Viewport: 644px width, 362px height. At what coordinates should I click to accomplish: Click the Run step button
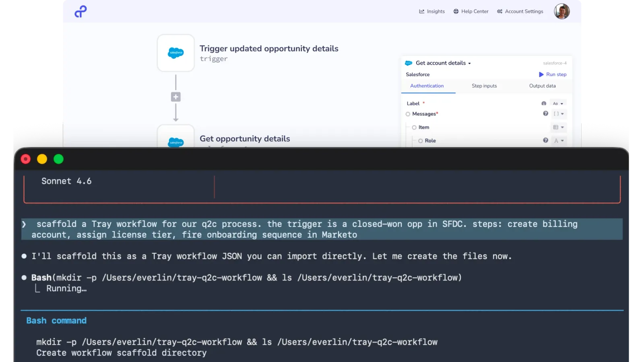(553, 74)
